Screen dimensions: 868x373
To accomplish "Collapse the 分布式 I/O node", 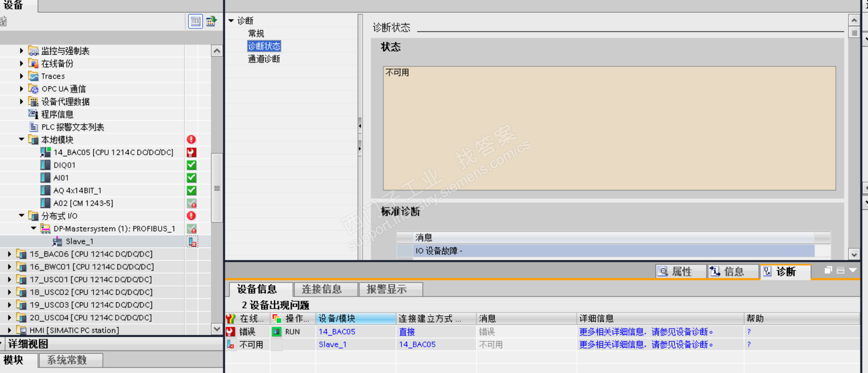I will [x=21, y=216].
